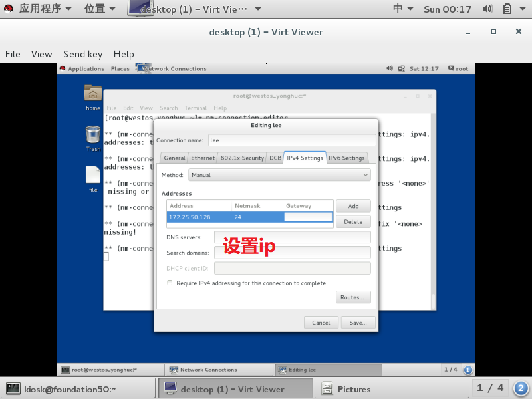Open the root user menu icon
532x399 pixels.
(451, 68)
